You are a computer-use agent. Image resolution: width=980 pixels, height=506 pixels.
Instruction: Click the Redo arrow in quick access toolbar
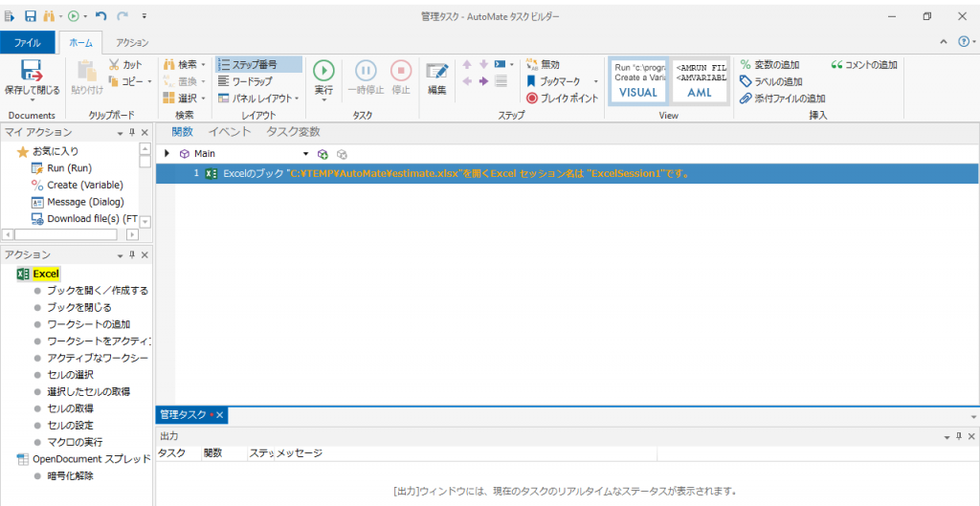click(122, 15)
